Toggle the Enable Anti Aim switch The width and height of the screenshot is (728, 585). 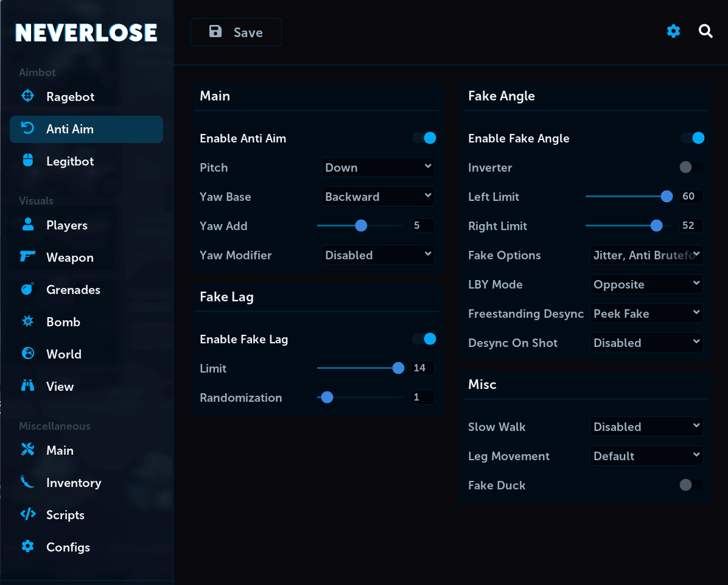click(424, 138)
